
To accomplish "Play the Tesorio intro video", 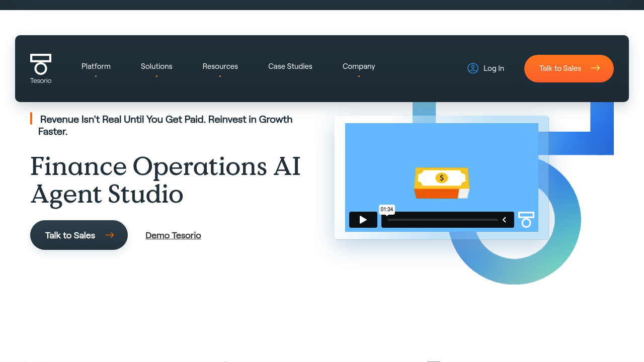I will tap(363, 220).
